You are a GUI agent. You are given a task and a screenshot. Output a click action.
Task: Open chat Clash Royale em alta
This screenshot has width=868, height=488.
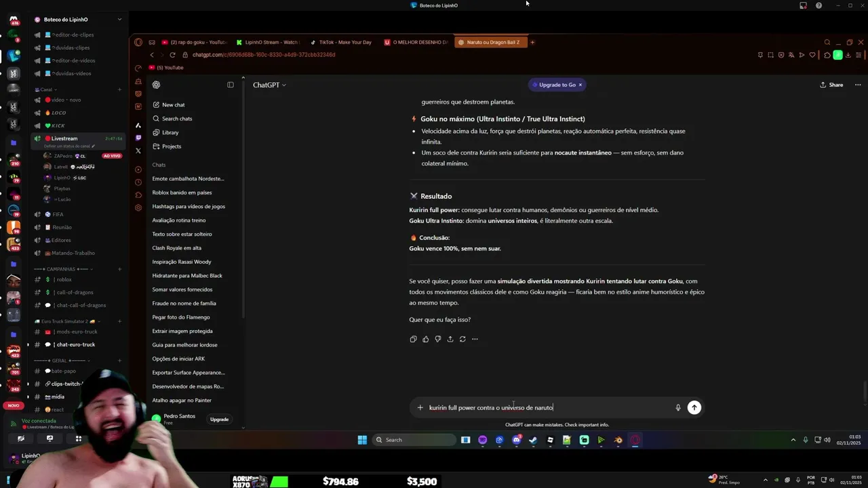(176, 248)
